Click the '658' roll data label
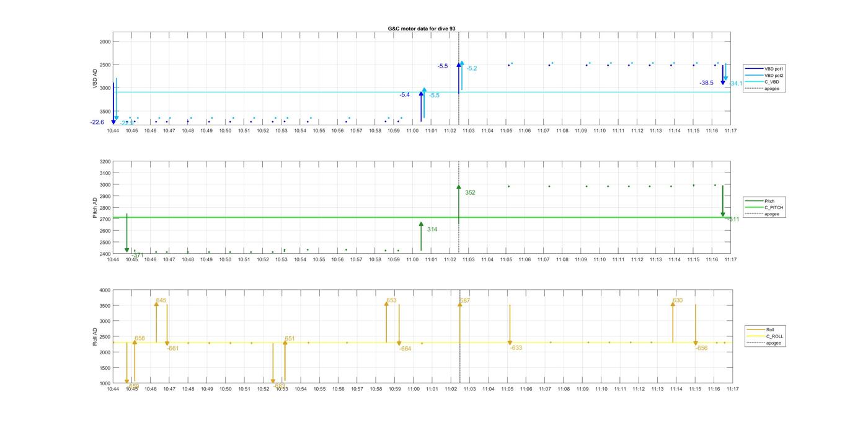The height and width of the screenshot is (430, 868). pos(139,338)
